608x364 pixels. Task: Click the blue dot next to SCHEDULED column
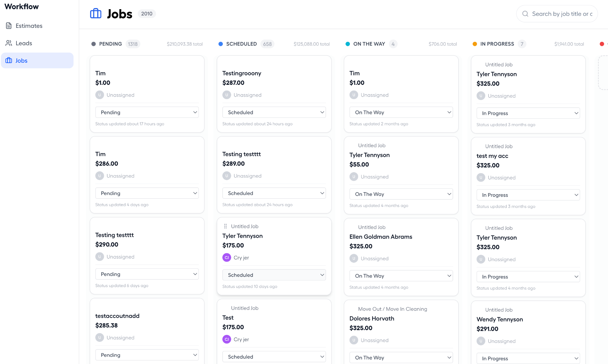coord(221,44)
